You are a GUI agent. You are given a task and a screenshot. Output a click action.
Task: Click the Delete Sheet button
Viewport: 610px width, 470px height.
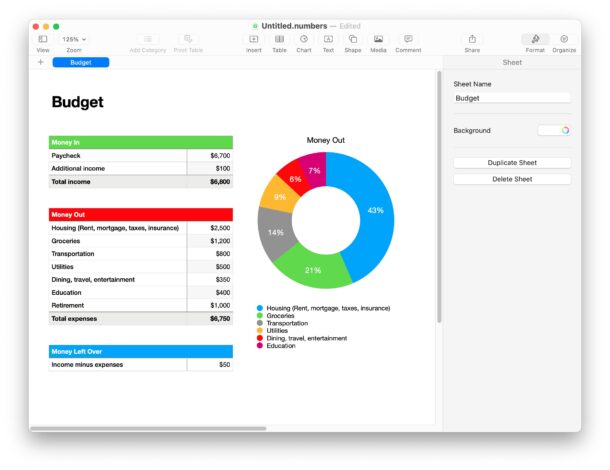click(x=512, y=179)
